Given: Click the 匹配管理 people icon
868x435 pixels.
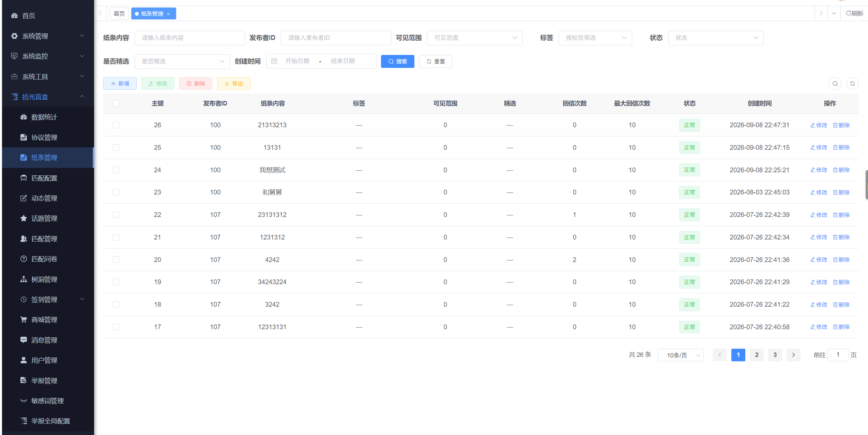Looking at the screenshot, I should (24, 238).
